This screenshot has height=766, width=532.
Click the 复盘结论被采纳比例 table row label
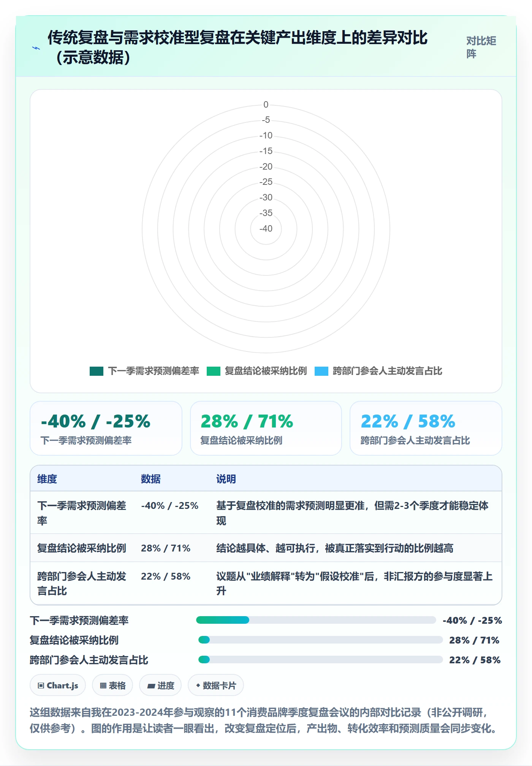click(82, 548)
